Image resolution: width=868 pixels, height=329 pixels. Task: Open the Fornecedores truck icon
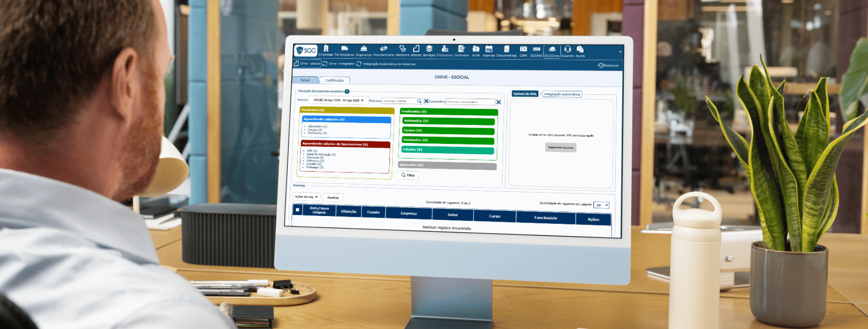click(345, 49)
